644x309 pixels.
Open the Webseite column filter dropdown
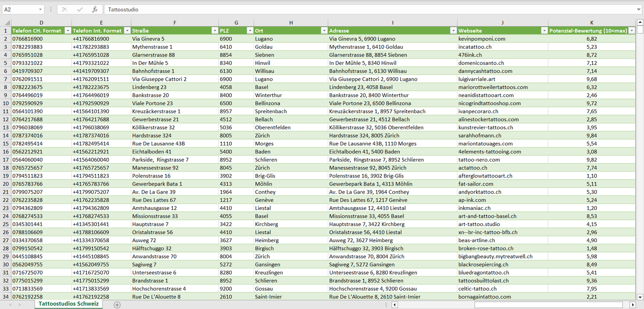(x=544, y=31)
